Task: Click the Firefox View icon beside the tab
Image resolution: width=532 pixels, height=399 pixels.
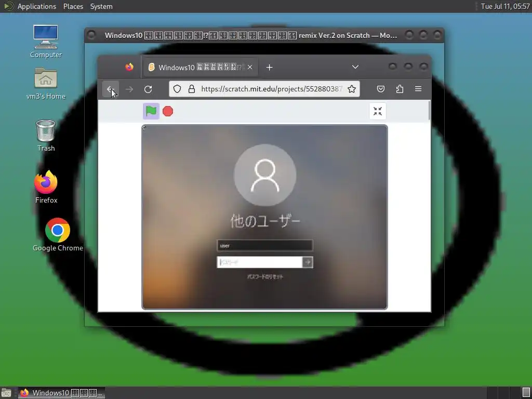Action: coord(129,67)
